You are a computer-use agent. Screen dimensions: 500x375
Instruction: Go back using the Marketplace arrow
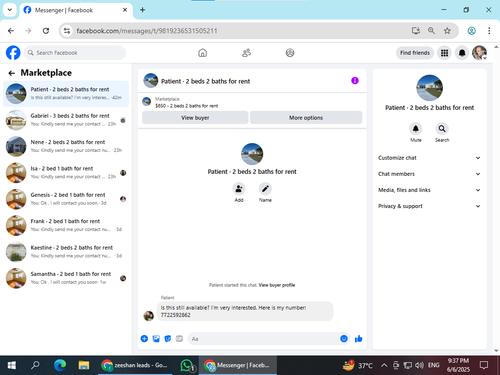tap(12, 73)
